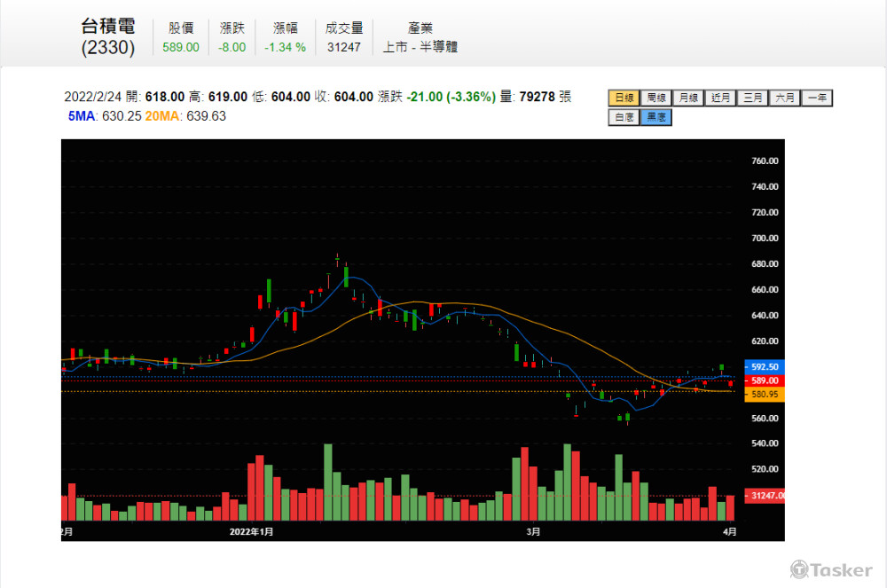Click the 580.95 orange price tag
887x588 pixels.
click(765, 395)
